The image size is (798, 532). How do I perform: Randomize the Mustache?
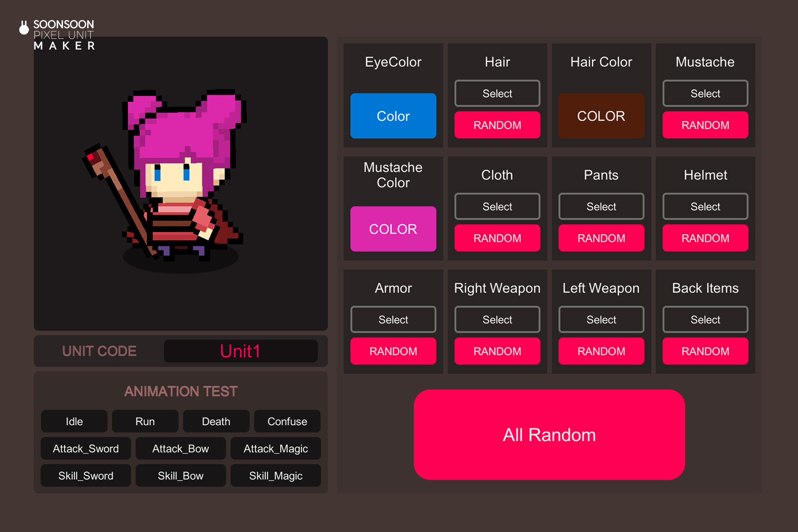pos(705,125)
